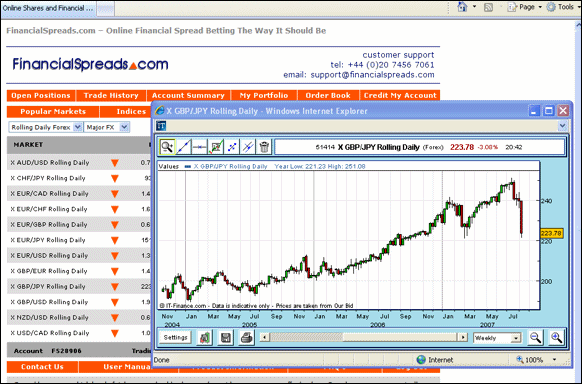582x384 pixels.
Task: Click the trash can delete icon
Action: [264, 147]
